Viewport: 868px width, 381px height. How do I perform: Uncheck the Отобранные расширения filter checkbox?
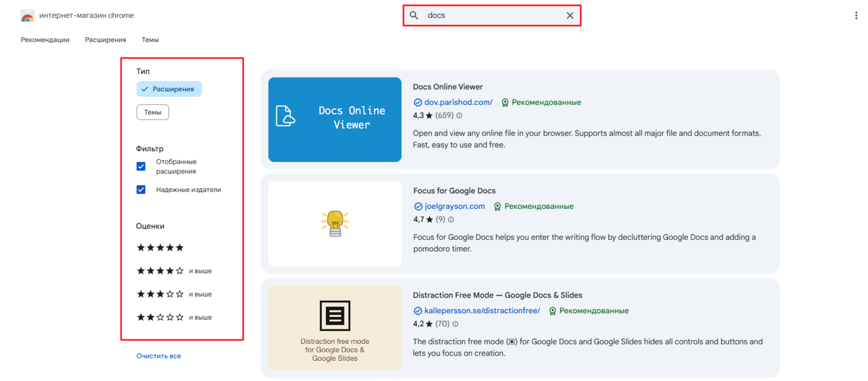click(x=141, y=167)
